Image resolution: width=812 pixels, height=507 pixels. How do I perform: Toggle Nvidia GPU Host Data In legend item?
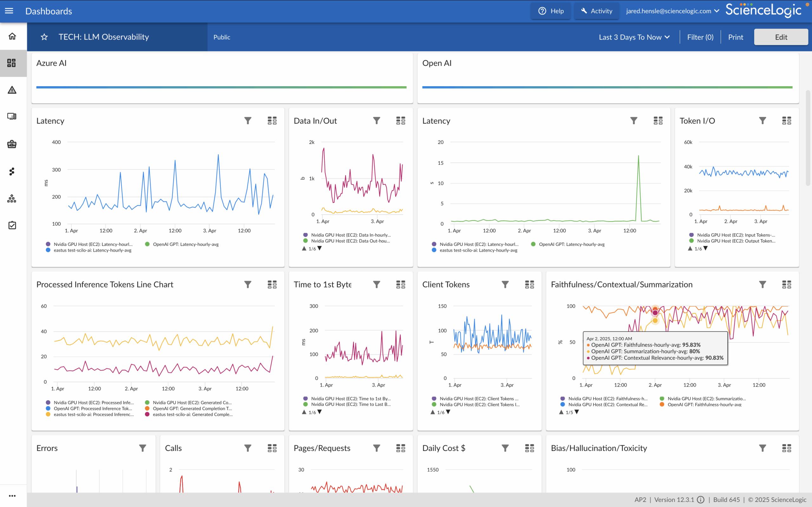pos(350,235)
